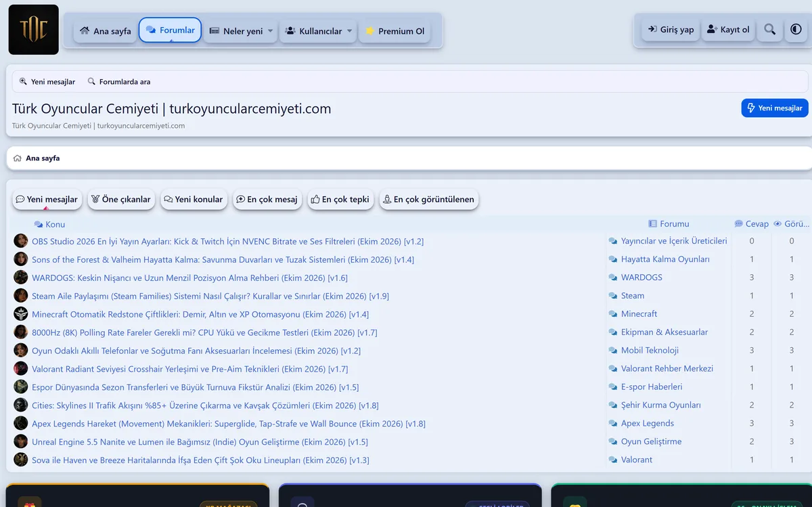The image size is (812, 507).
Task: Click the avatar beside the Apex Legends thread
Action: [21, 424]
